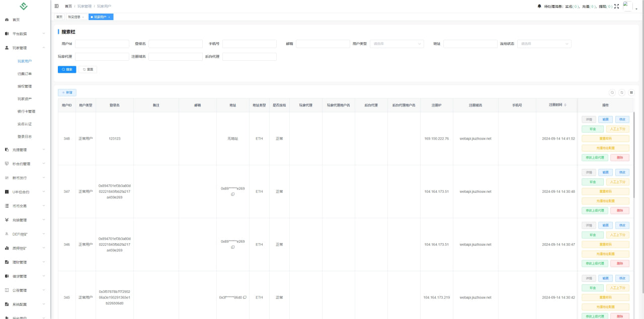Click the DEFI挖矿 sidebar icon
This screenshot has height=319, width=644.
(7, 234)
